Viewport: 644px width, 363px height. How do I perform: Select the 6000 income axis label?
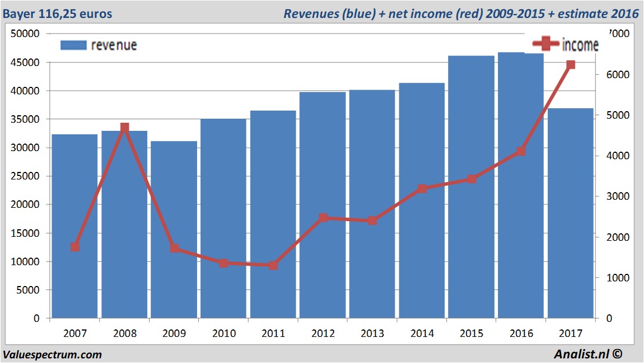coord(618,75)
